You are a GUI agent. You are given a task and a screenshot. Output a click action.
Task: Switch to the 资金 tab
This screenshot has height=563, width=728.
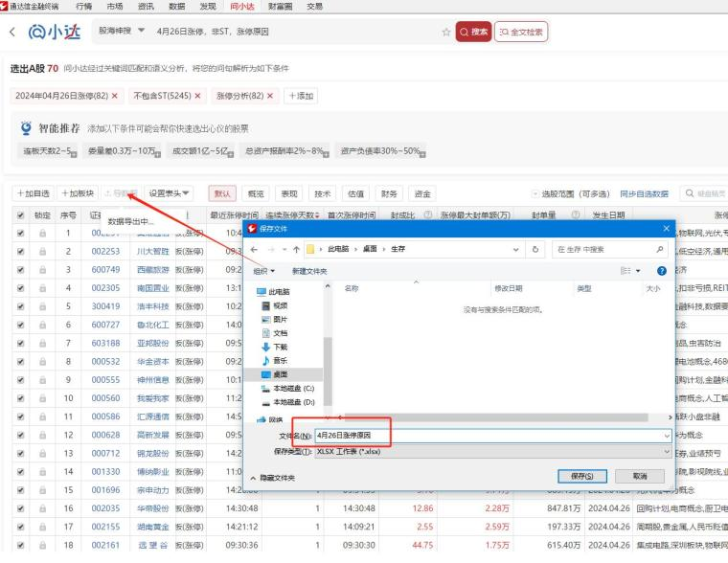pos(422,194)
